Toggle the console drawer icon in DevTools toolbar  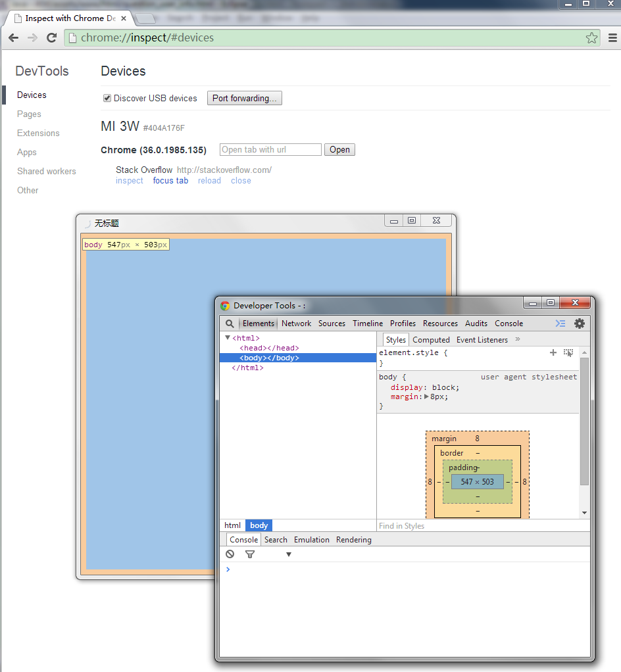point(560,324)
